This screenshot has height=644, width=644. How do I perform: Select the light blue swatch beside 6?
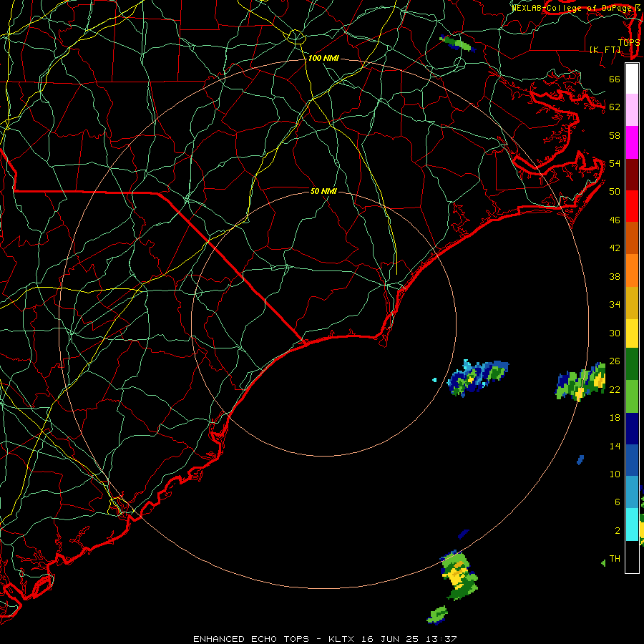click(x=632, y=492)
